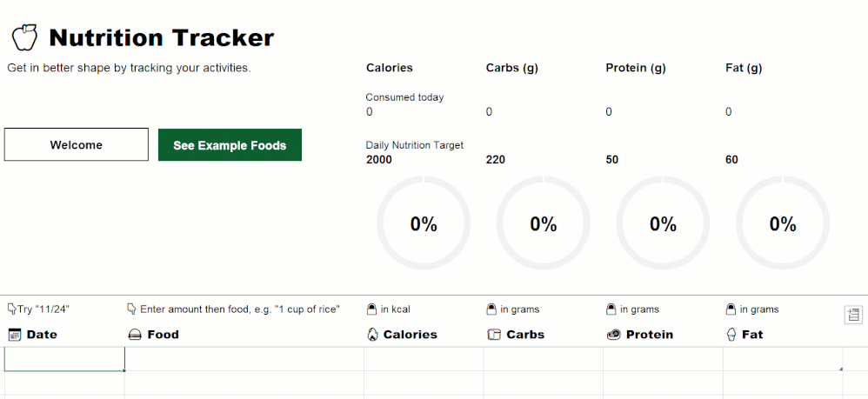Click the list icon at right edge
868x399 pixels.
[x=853, y=315]
